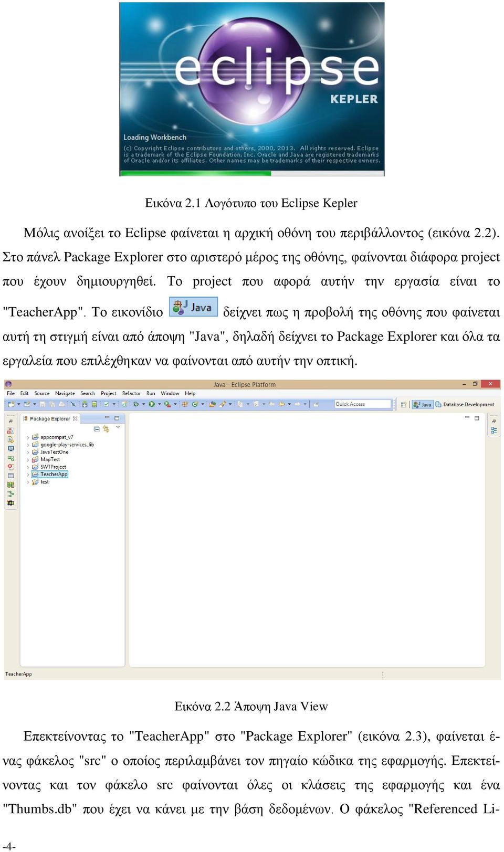The width and height of the screenshot is (504, 852).
Task: Click the Android SDK Manager toolbar icon
Action: pos(85,404)
